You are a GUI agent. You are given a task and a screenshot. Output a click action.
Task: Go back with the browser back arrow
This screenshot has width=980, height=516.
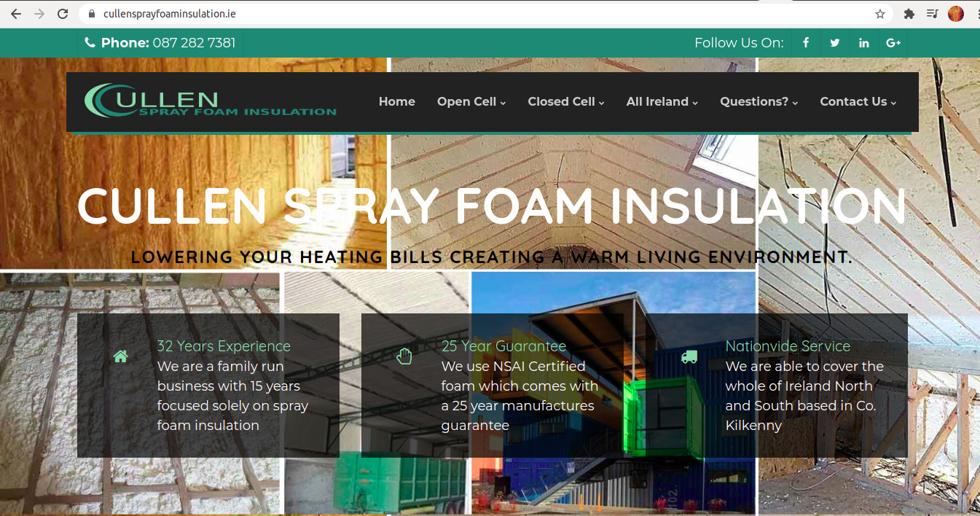point(16,14)
